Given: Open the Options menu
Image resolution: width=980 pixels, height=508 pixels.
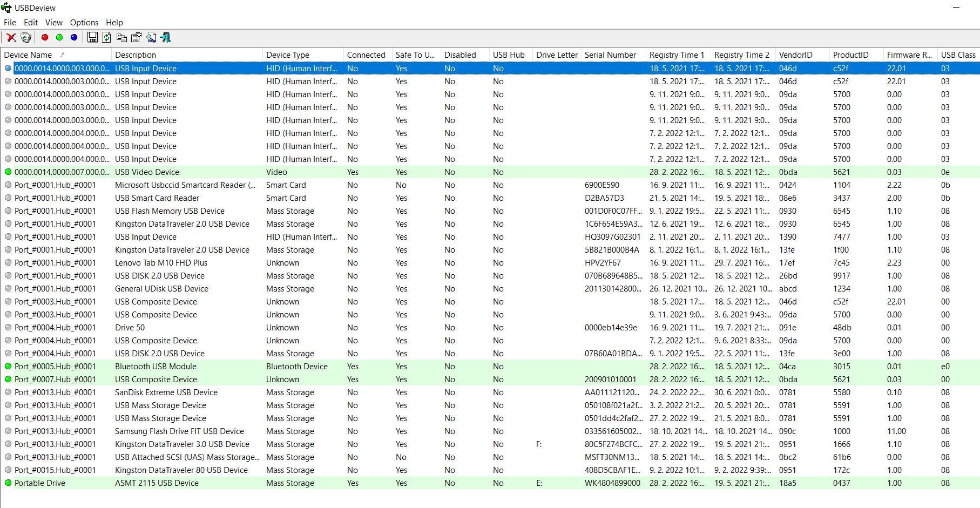Looking at the screenshot, I should click(84, 23).
